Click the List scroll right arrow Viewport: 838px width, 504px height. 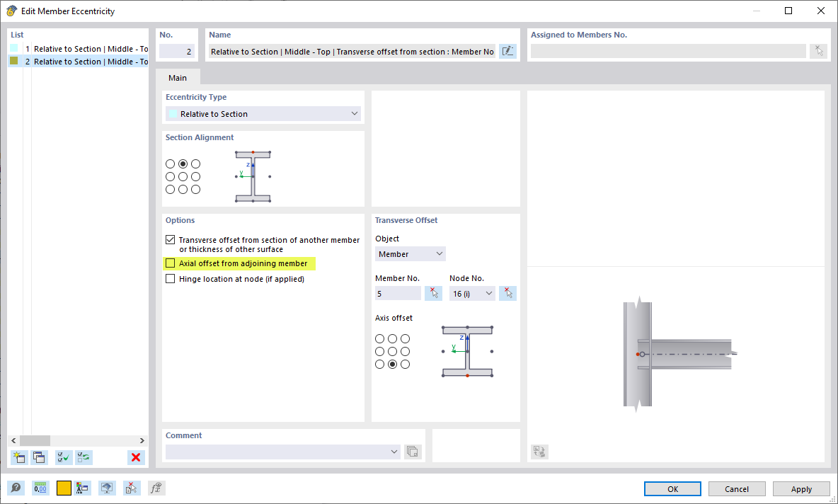(142, 440)
